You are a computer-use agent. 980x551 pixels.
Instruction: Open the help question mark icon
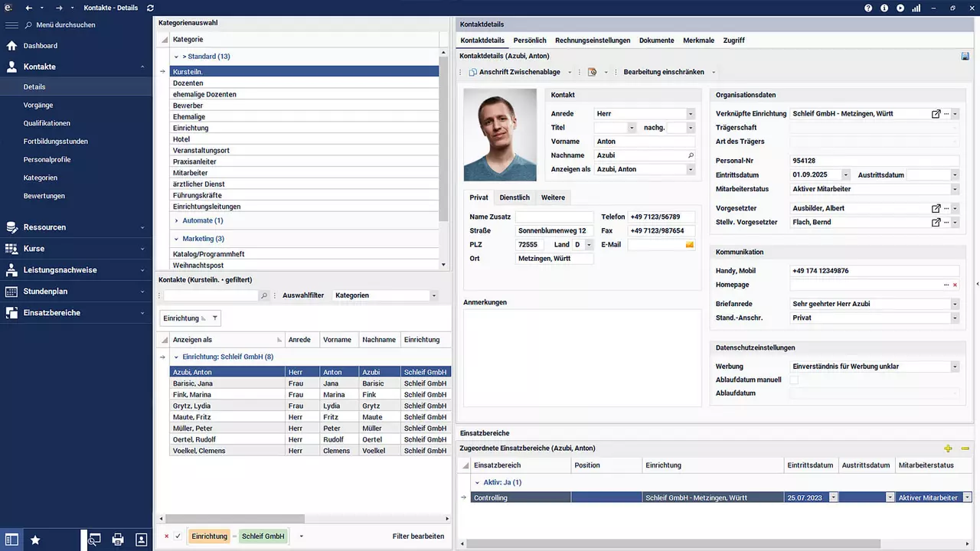coord(868,8)
